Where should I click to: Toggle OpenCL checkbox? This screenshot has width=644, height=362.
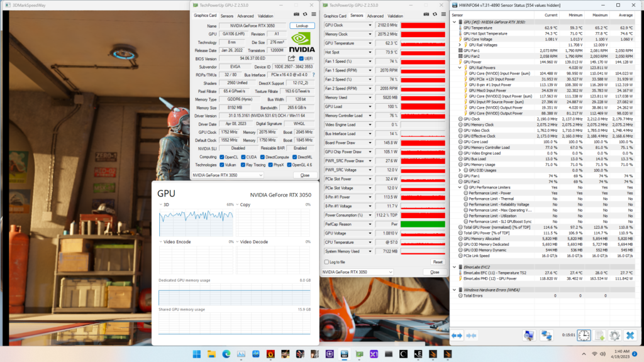(x=222, y=156)
